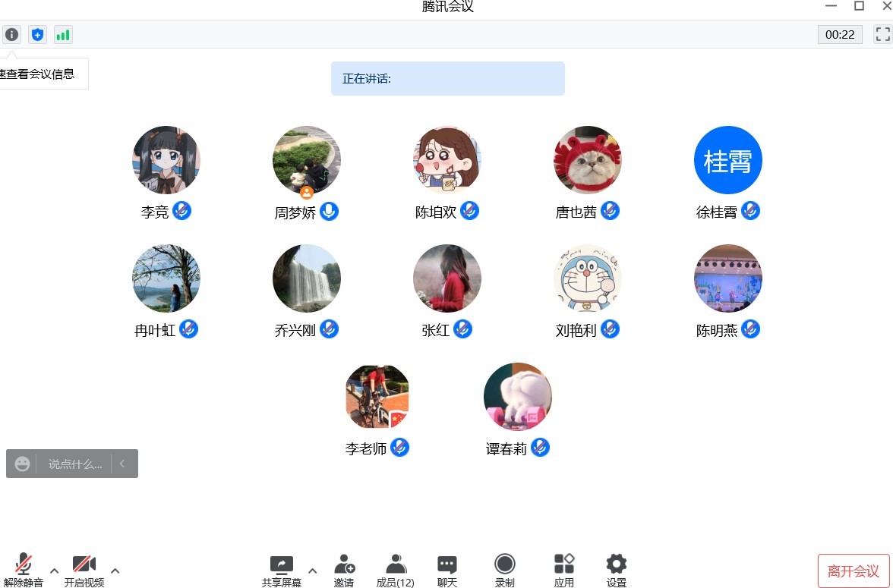Expand audio options arrow beside 解除静音

(x=54, y=571)
